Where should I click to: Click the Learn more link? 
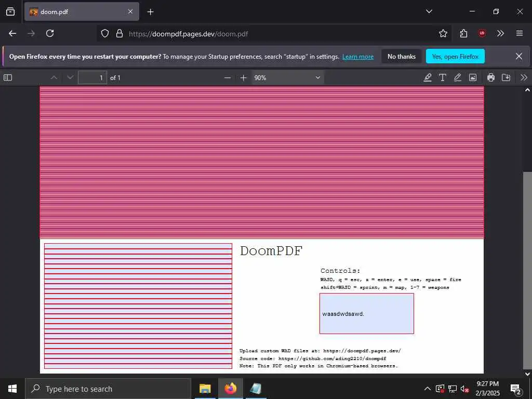357,57
